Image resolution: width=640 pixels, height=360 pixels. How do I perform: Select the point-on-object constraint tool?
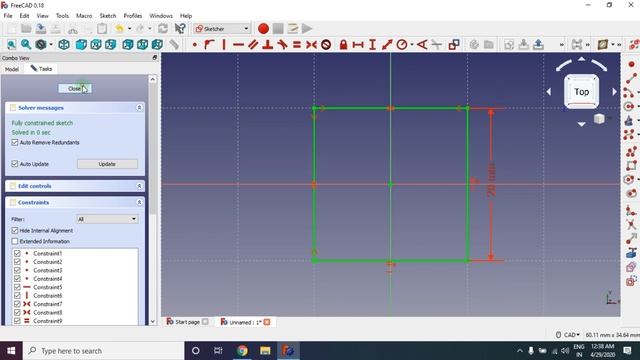click(x=209, y=44)
